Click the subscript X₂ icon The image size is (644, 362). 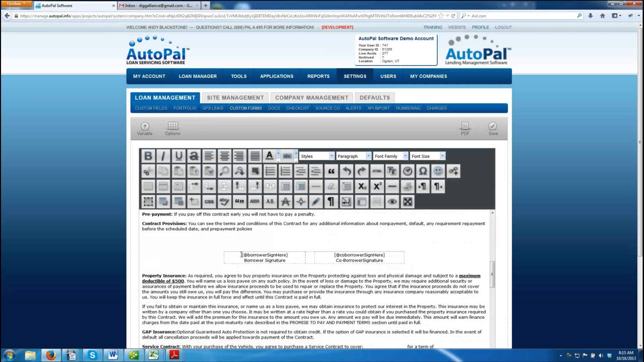362,186
